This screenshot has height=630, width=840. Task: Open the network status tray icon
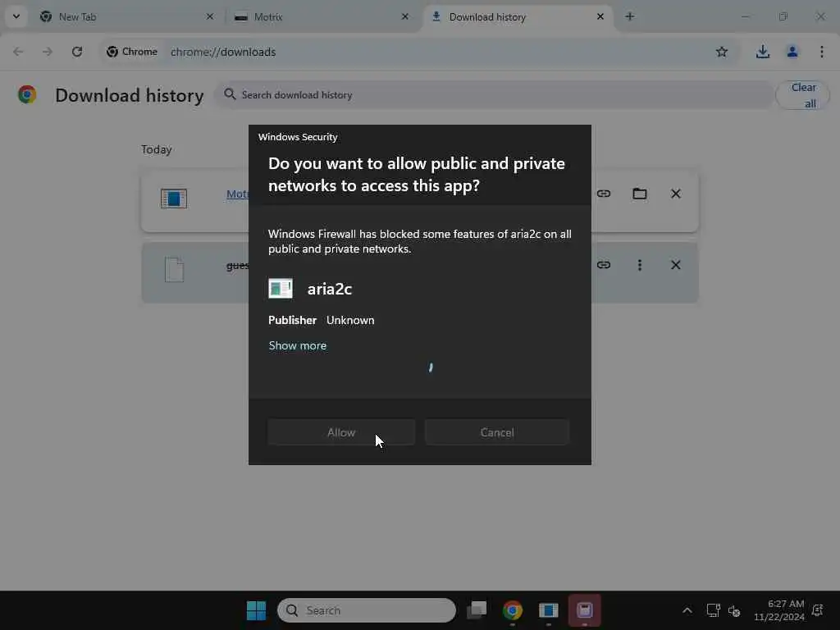713,610
